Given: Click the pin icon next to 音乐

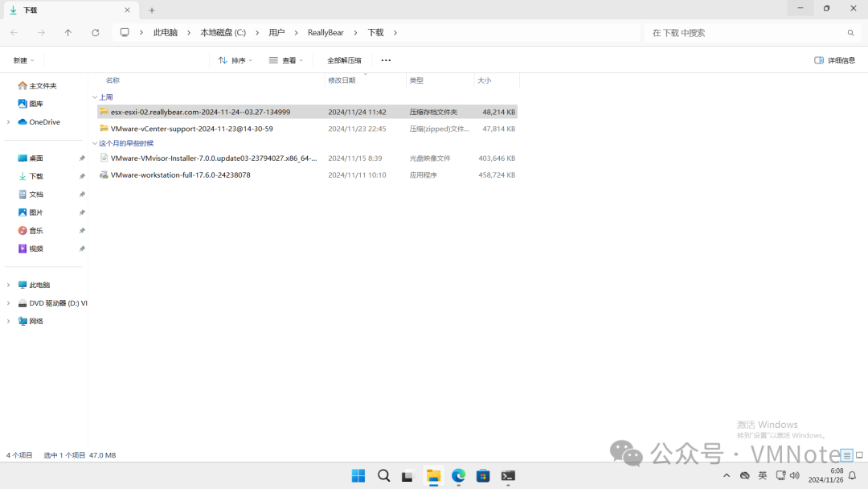Looking at the screenshot, I should coord(82,230).
